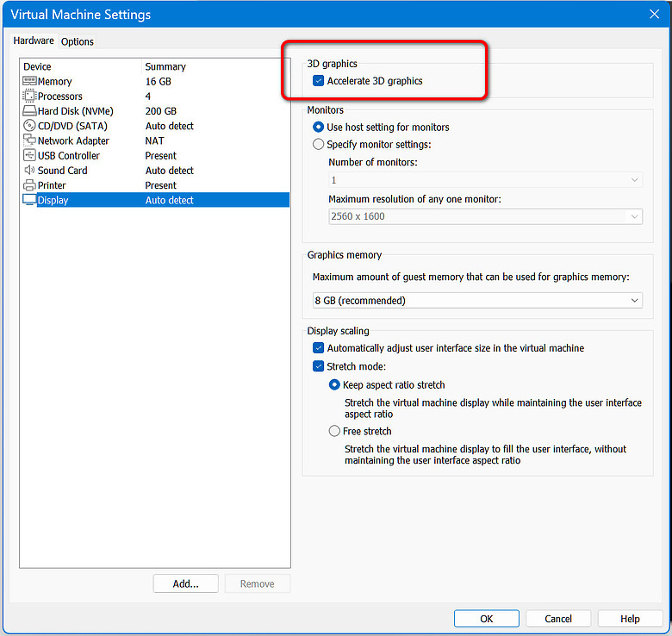Close the Virtual Machine Settings window
Viewport: 672px width, 636px height.
coord(654,14)
